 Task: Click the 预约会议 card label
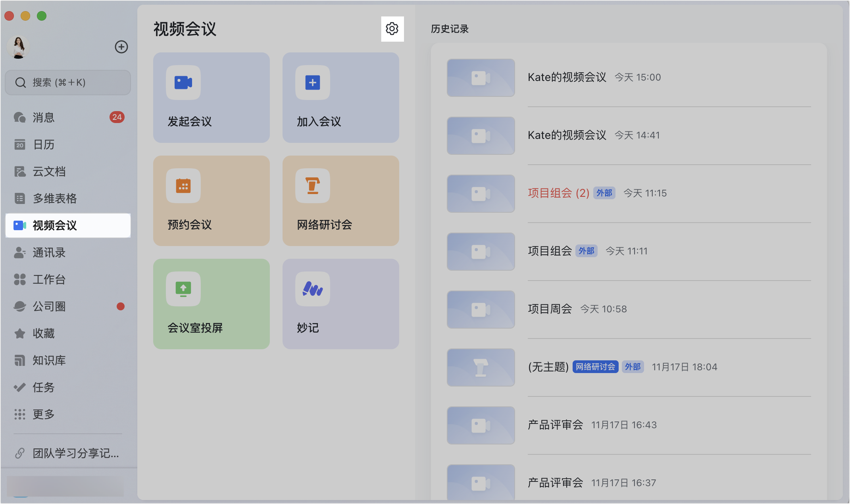(190, 225)
